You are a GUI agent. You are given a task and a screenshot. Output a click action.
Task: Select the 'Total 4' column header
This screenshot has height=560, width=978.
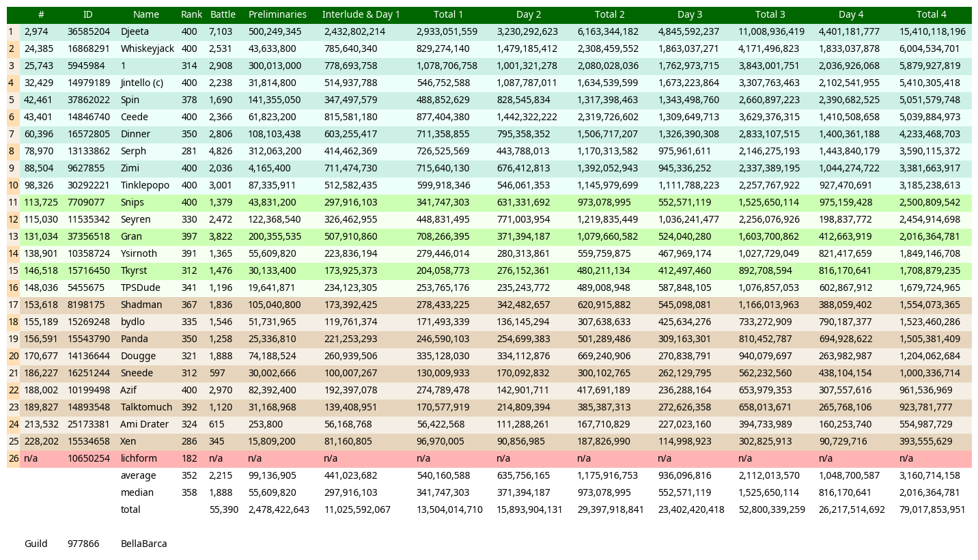coord(932,14)
